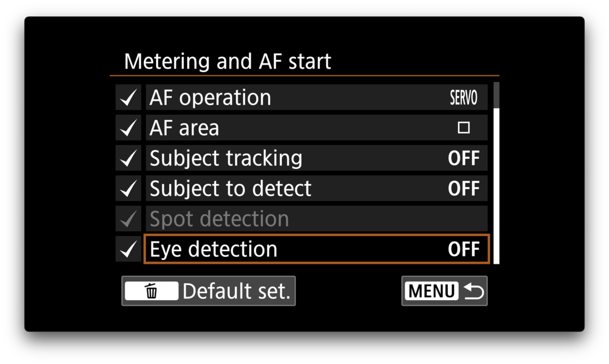Click the MENU label badge
This screenshot has height=364, width=609.
(x=431, y=291)
